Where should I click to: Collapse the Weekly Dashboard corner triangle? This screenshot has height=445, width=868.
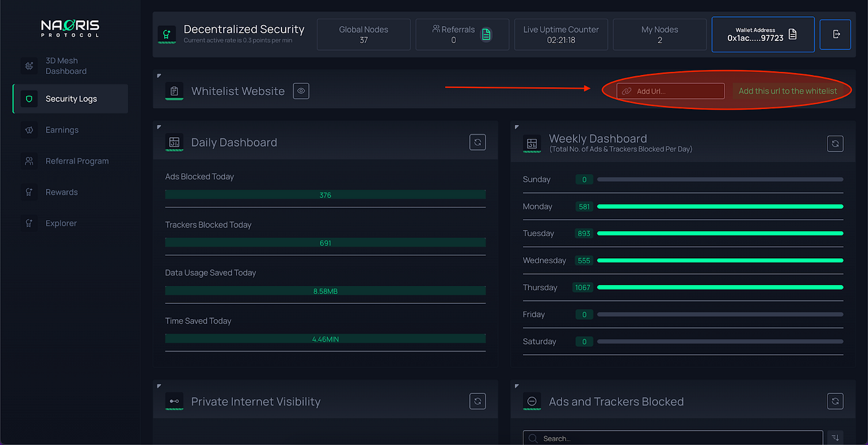(516, 127)
